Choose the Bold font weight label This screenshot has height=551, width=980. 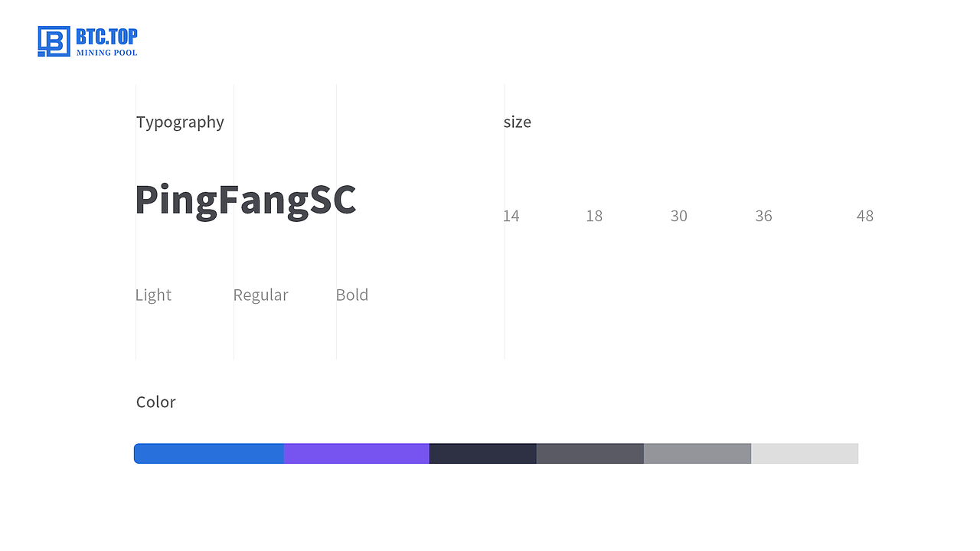click(x=352, y=295)
